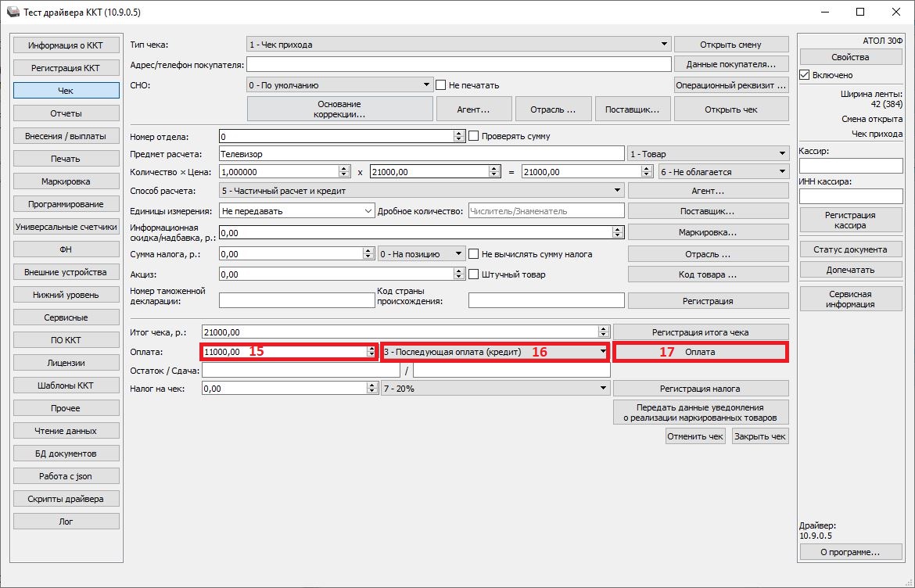
Task: Click the Адрес/телефон покупателя field
Action: [459, 64]
